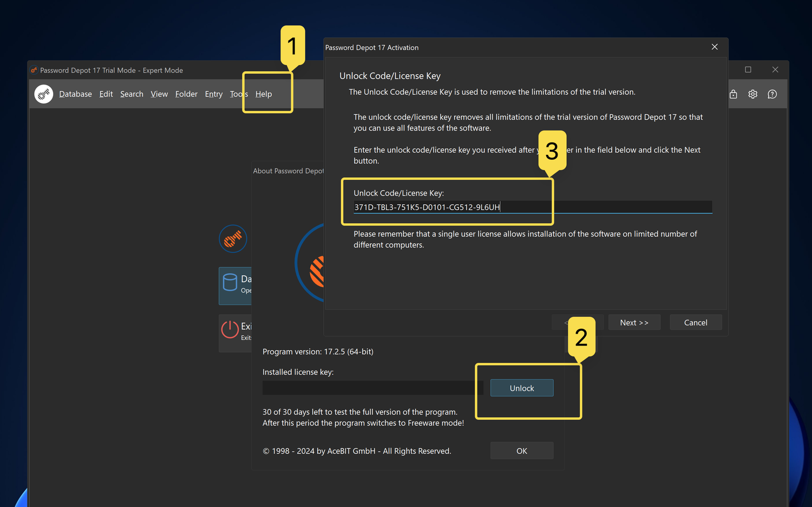Click the AceBIT GmbH copyright line
This screenshot has width=812, height=507.
pyautogui.click(x=357, y=451)
